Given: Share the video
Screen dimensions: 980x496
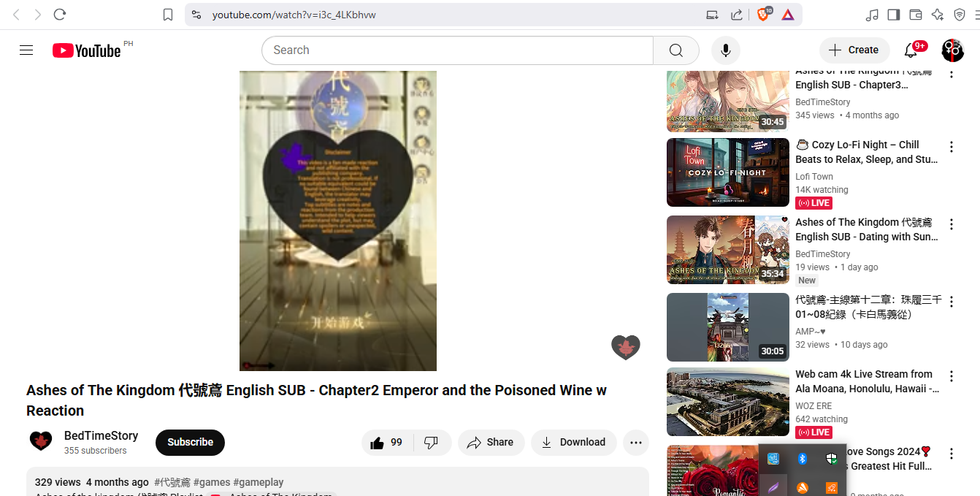Looking at the screenshot, I should click(491, 442).
